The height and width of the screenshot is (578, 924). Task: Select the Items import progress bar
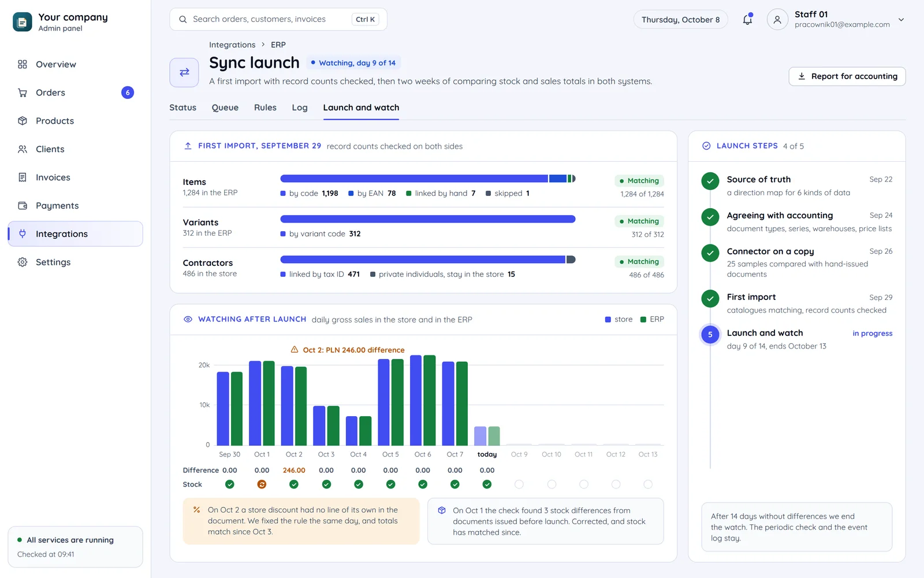click(x=428, y=179)
